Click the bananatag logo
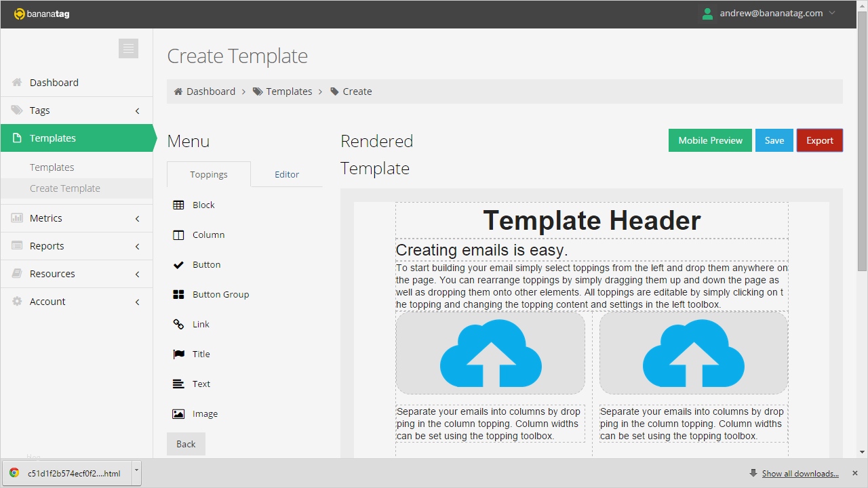The height and width of the screenshot is (488, 868). pos(41,14)
